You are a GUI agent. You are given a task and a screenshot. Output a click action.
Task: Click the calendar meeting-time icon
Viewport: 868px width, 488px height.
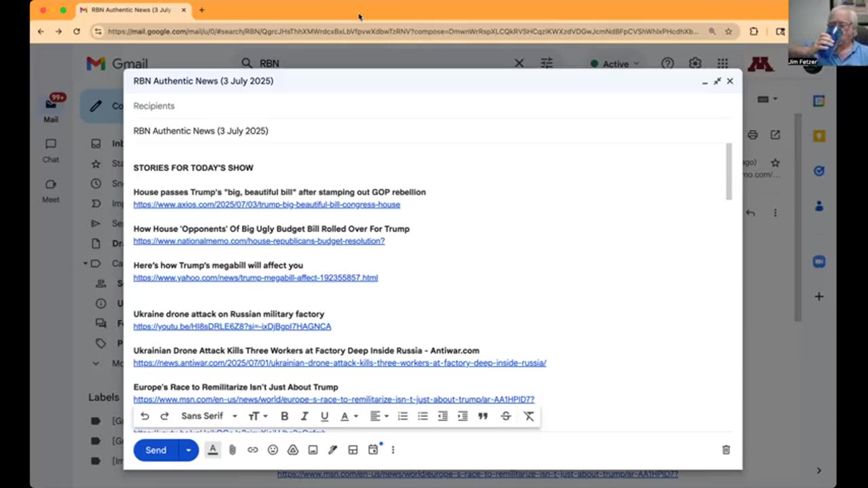tap(373, 450)
